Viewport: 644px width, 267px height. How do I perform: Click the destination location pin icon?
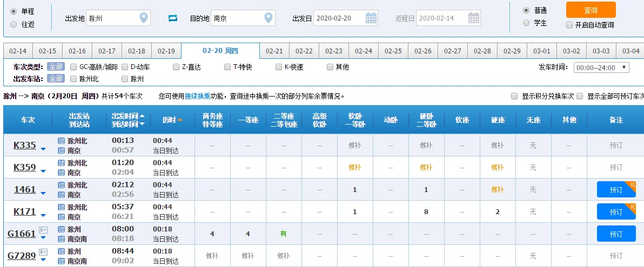(268, 18)
